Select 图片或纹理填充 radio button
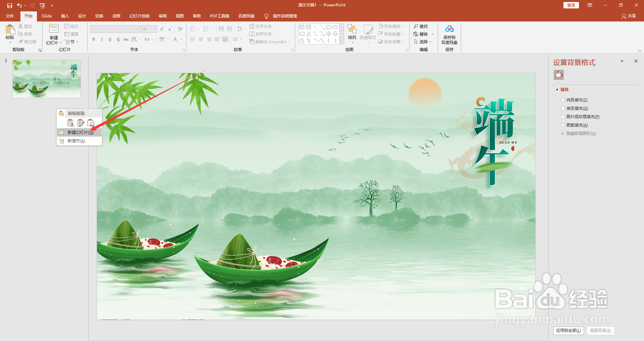Image resolution: width=644 pixels, height=341 pixels. pos(563,117)
